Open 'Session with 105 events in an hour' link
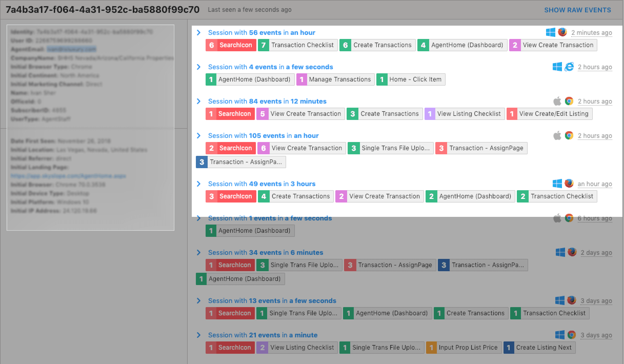624x364 pixels. (x=263, y=136)
